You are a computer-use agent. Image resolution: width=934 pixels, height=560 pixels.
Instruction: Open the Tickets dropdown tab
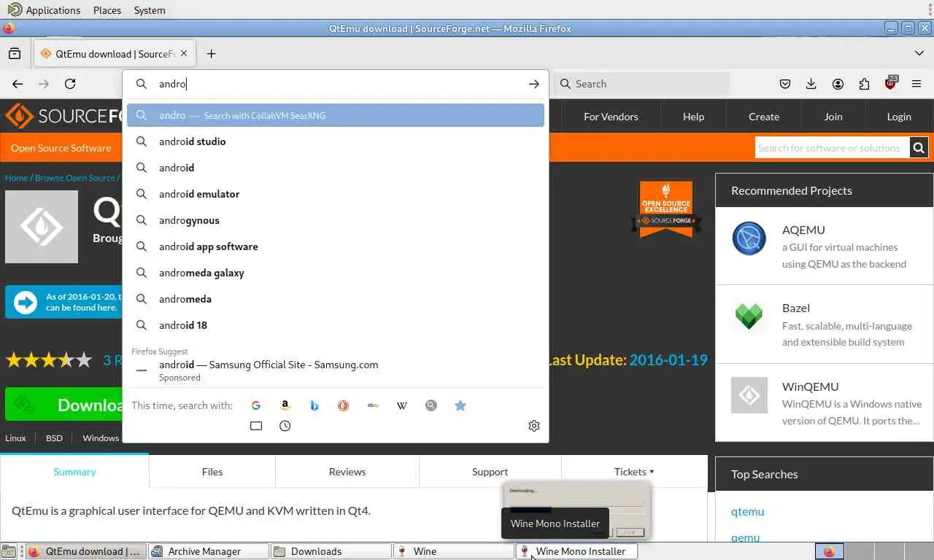pyautogui.click(x=634, y=472)
